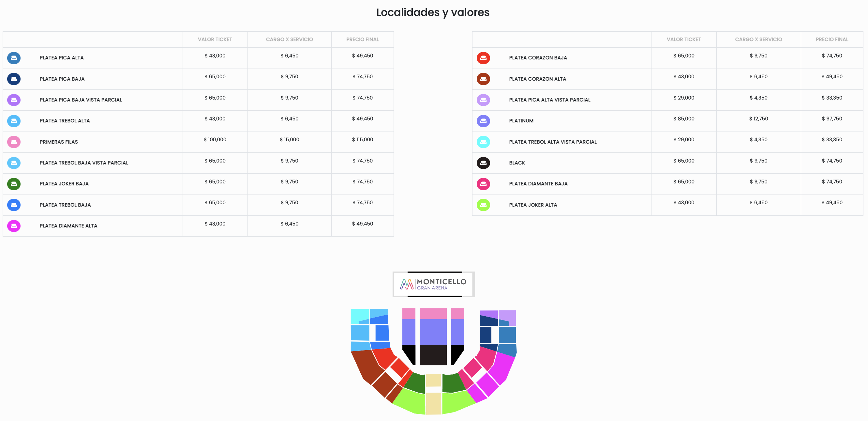This screenshot has height=421, width=868.
Task: Click the Platinum seat icon
Action: [x=483, y=121]
